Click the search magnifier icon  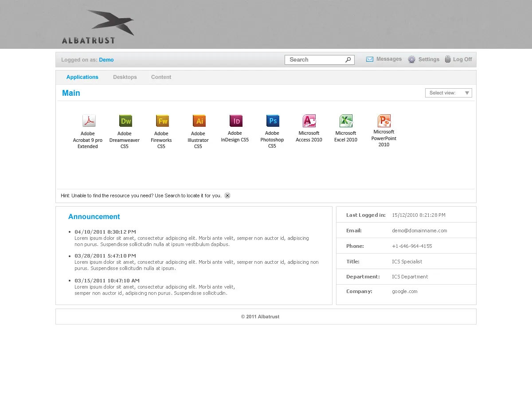pyautogui.click(x=348, y=60)
